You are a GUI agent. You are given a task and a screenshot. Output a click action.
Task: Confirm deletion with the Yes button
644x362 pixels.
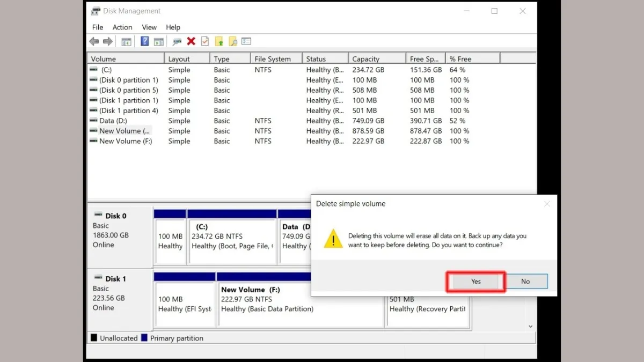(476, 282)
